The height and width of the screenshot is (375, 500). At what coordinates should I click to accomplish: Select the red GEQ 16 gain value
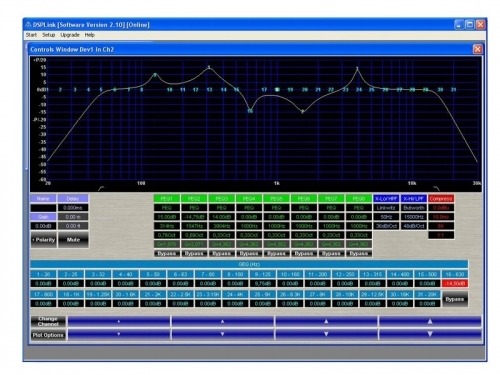click(455, 283)
